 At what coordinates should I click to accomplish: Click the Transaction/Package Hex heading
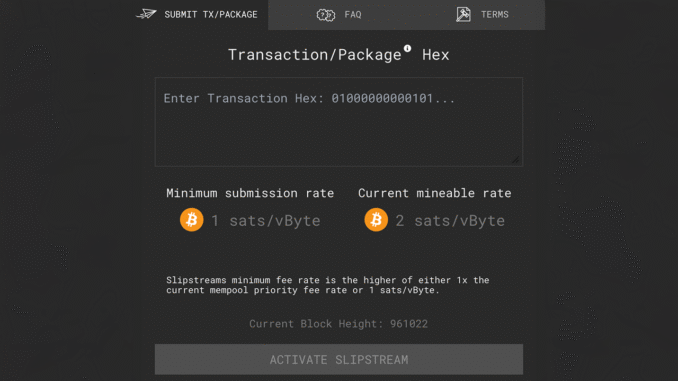pyautogui.click(x=339, y=55)
